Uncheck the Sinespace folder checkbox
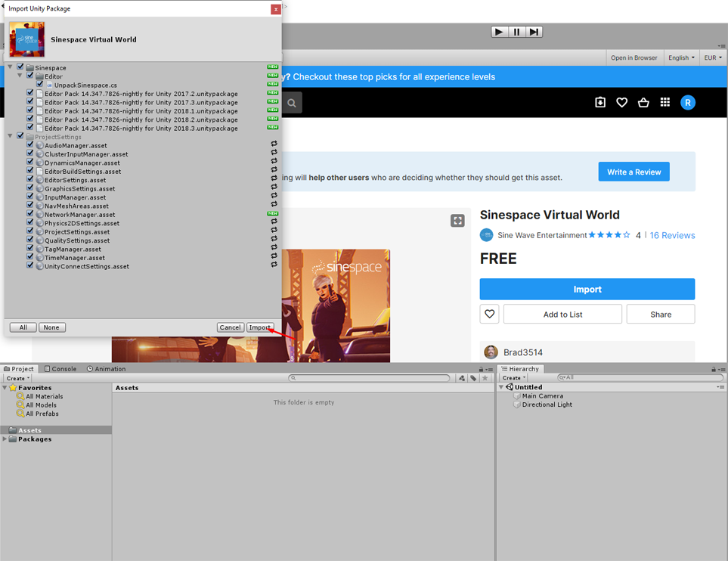Viewport: 728px width, 561px height. 20,67
